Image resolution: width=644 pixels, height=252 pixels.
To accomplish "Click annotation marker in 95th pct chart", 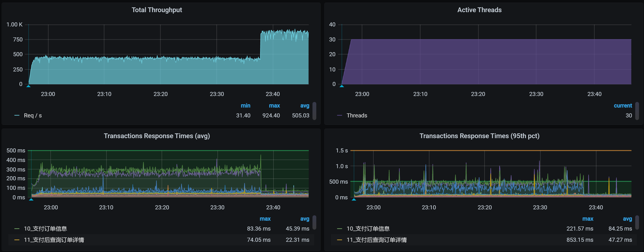I will coord(354,200).
